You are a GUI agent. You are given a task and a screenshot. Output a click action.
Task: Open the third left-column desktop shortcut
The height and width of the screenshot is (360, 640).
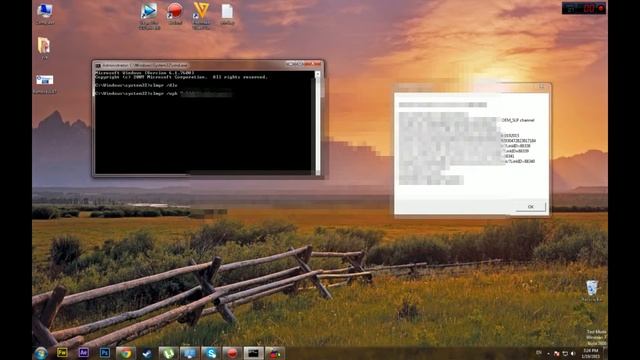44,84
